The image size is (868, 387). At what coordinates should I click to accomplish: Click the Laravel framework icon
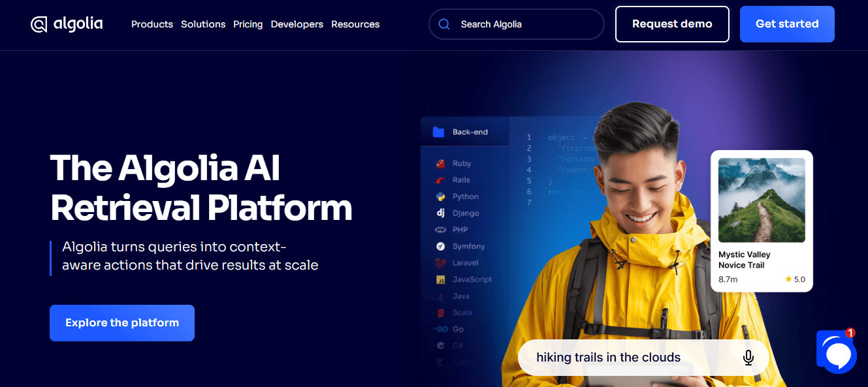click(x=440, y=262)
